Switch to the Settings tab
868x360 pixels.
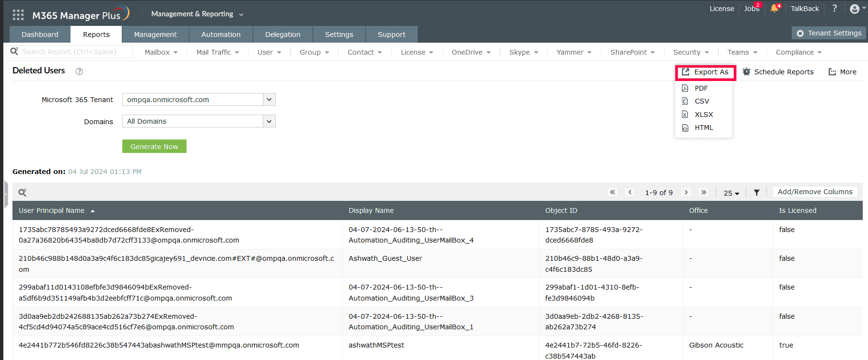click(339, 35)
